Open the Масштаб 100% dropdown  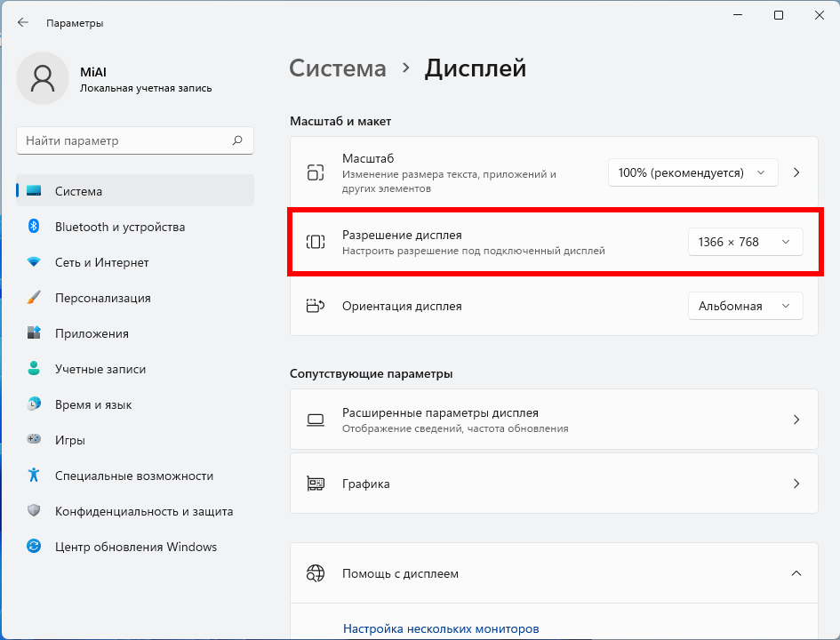692,172
